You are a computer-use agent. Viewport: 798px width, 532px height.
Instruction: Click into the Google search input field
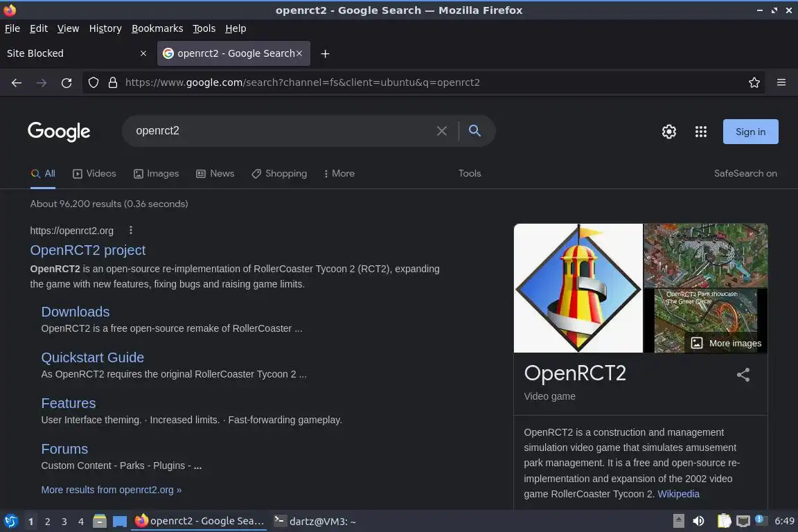[283, 131]
